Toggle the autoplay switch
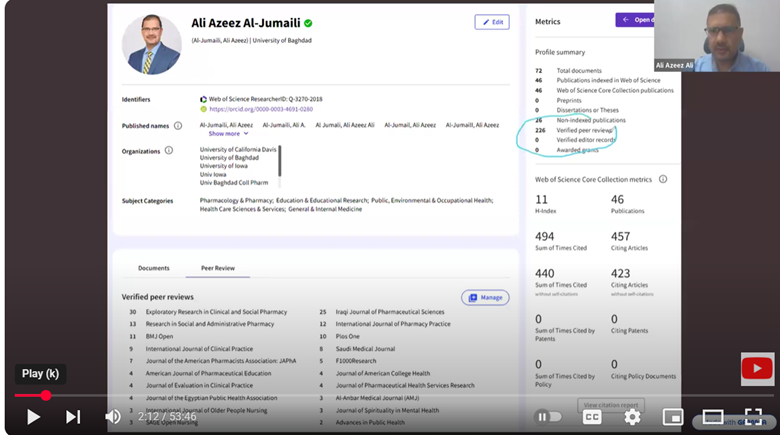780x435 pixels. click(548, 417)
